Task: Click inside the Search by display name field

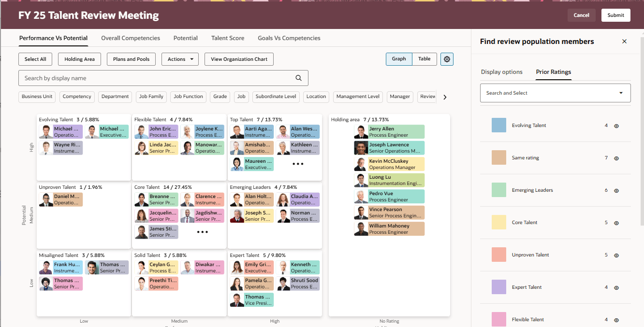Action: [x=145, y=77]
